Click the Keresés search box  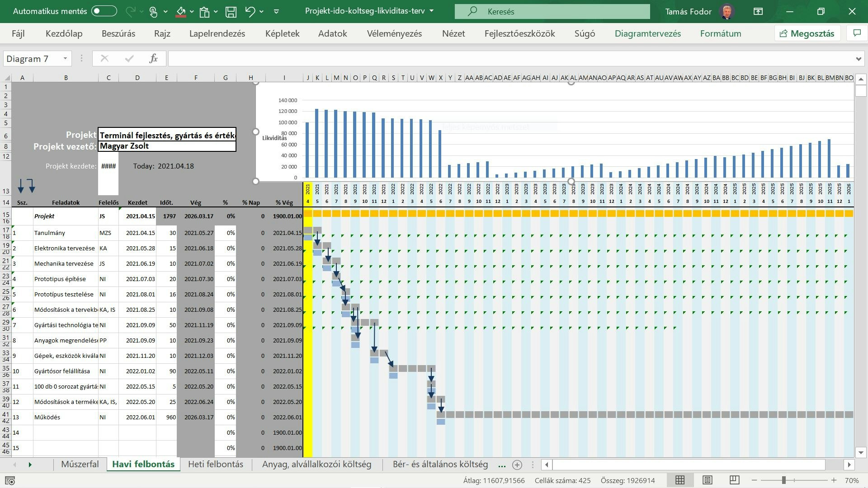pyautogui.click(x=552, y=11)
